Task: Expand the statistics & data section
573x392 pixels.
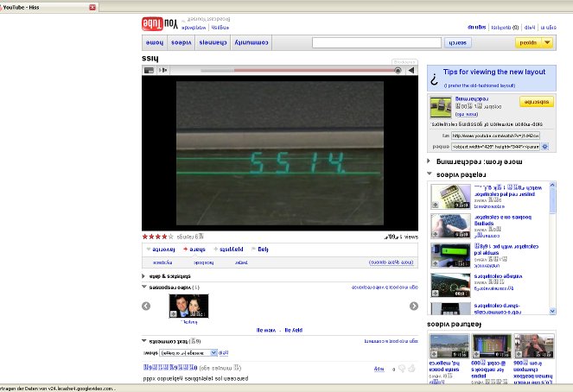Action: (145, 276)
